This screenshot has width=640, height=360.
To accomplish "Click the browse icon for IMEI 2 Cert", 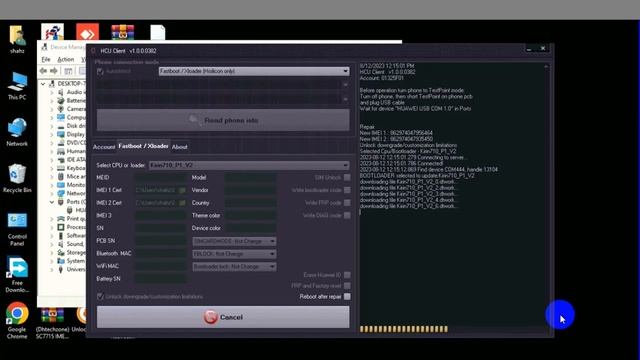I will (182, 203).
